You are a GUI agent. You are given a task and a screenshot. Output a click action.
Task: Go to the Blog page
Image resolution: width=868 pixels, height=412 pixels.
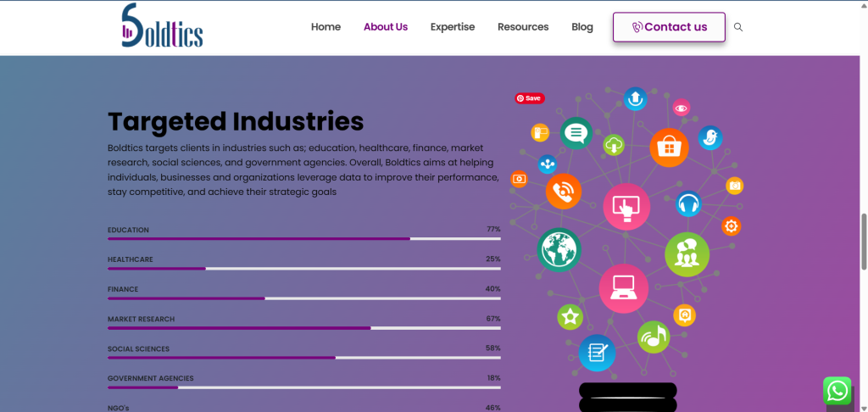(581, 26)
